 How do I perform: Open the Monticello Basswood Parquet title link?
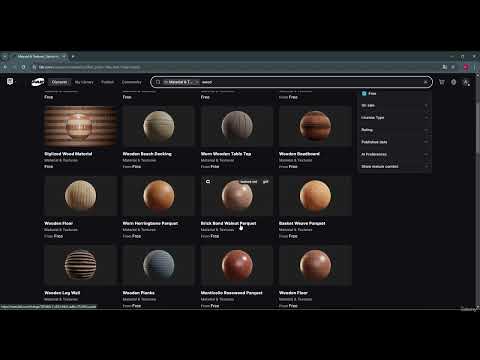232,293
